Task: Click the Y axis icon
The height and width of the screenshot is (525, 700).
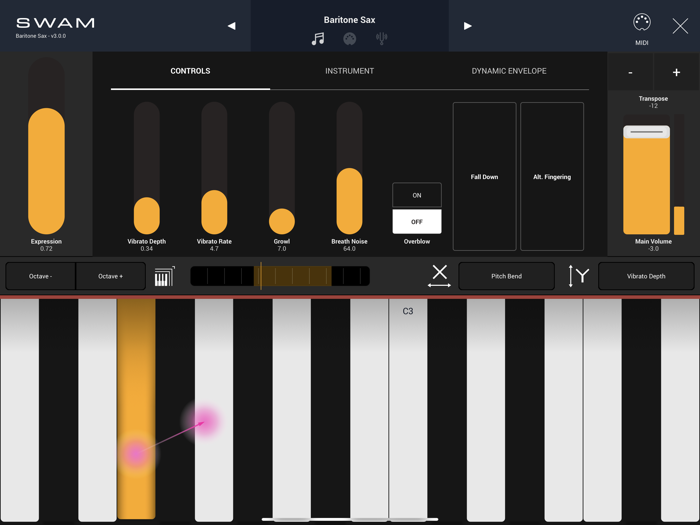Action: (x=578, y=276)
